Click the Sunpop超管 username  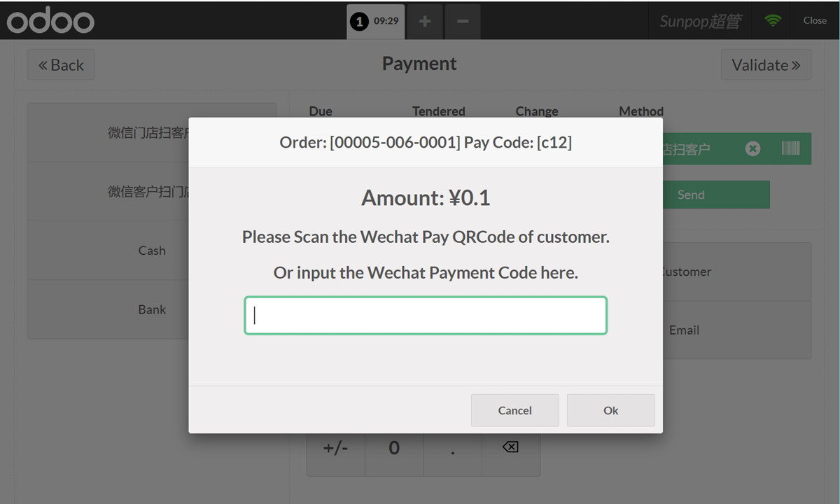700,21
